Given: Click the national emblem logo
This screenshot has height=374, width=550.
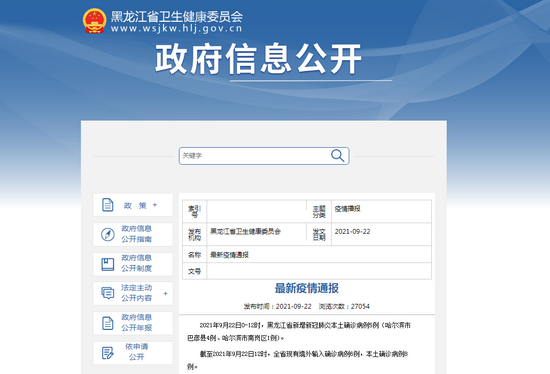Looking at the screenshot, I should pos(94,21).
